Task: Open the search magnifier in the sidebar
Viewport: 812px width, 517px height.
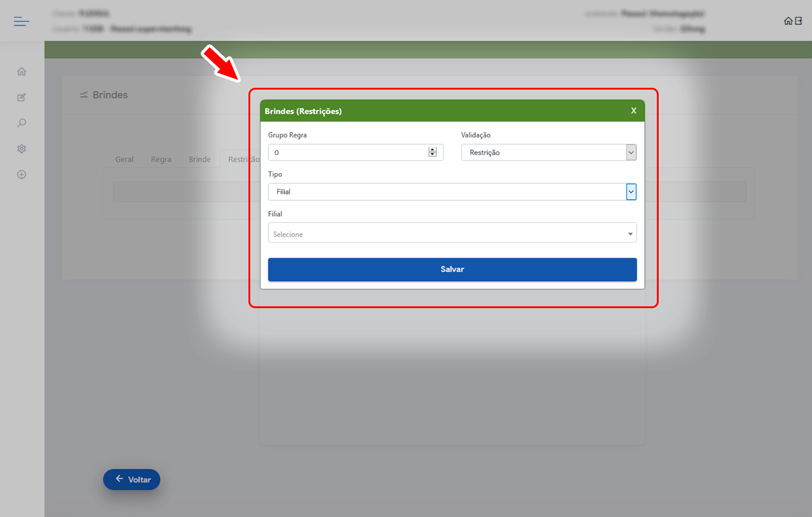Action: [22, 123]
